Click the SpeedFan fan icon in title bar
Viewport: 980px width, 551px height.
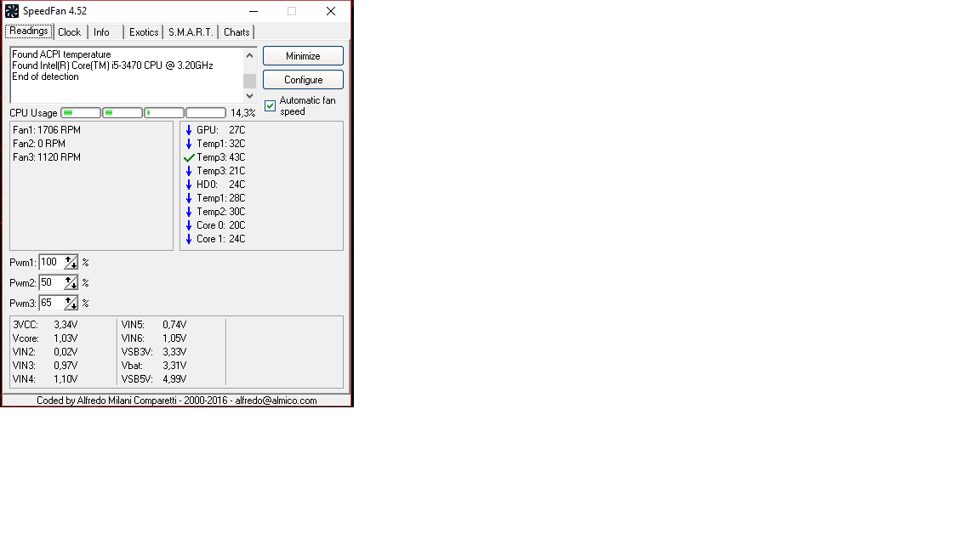click(12, 10)
